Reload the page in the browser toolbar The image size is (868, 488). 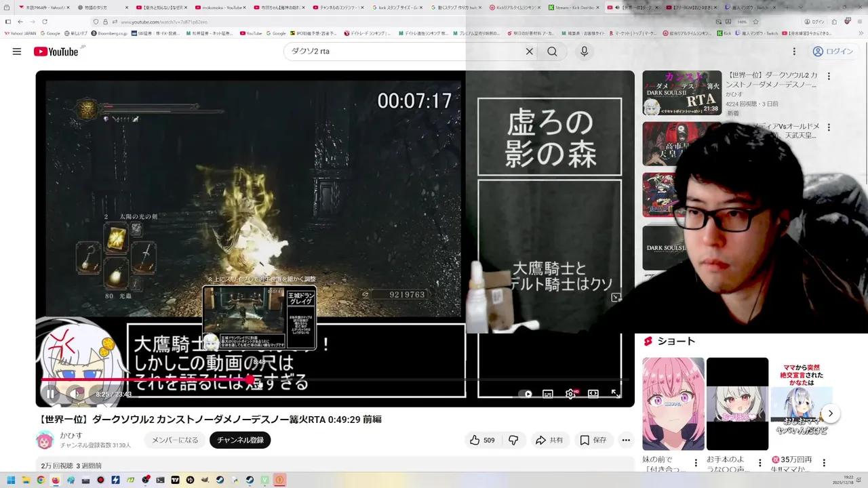pos(45,22)
